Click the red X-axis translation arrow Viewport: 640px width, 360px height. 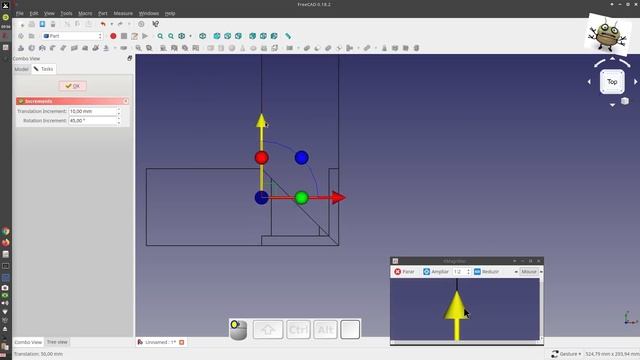point(338,198)
